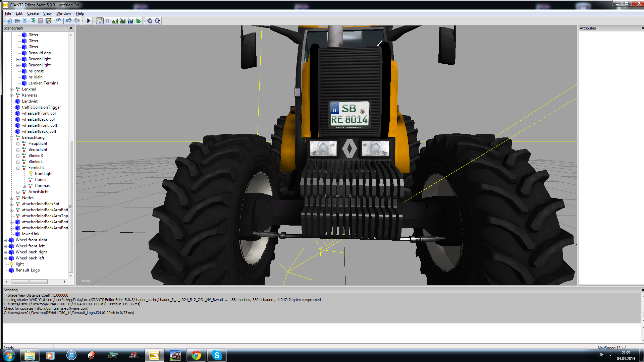This screenshot has height=362, width=644.
Task: Select the Terrain info layer paint icon
Action: (x=130, y=21)
